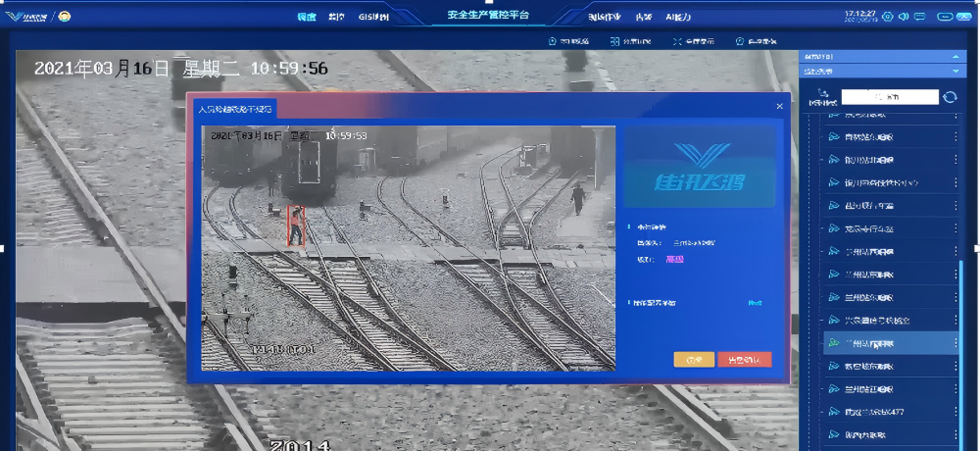Switch to the AI能力 tab in the top navigation
This screenshot has height=451, width=980.
pos(678,17)
